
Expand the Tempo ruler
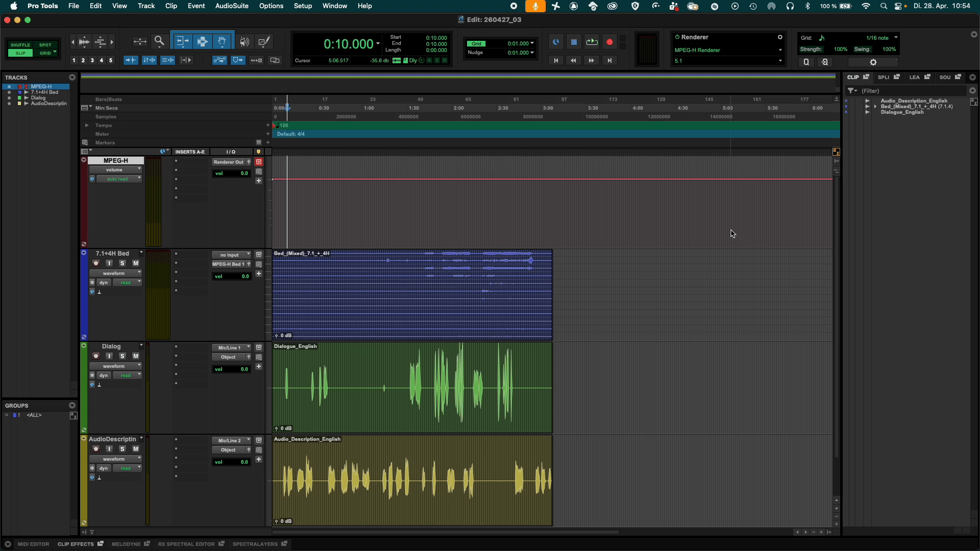pyautogui.click(x=87, y=126)
